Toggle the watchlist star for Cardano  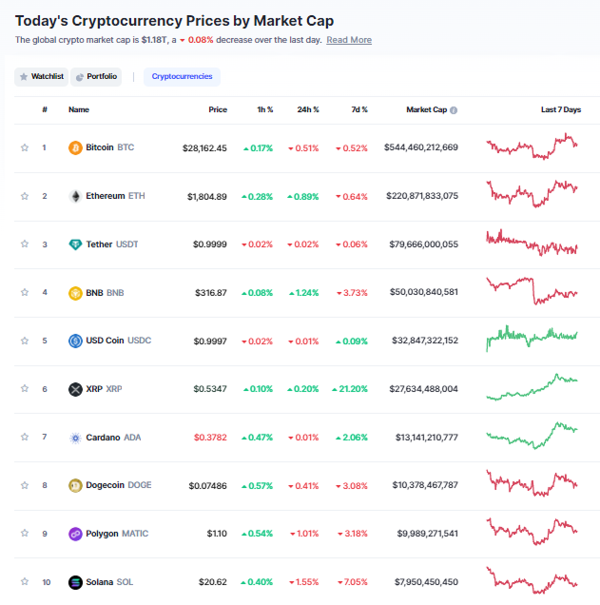click(25, 437)
